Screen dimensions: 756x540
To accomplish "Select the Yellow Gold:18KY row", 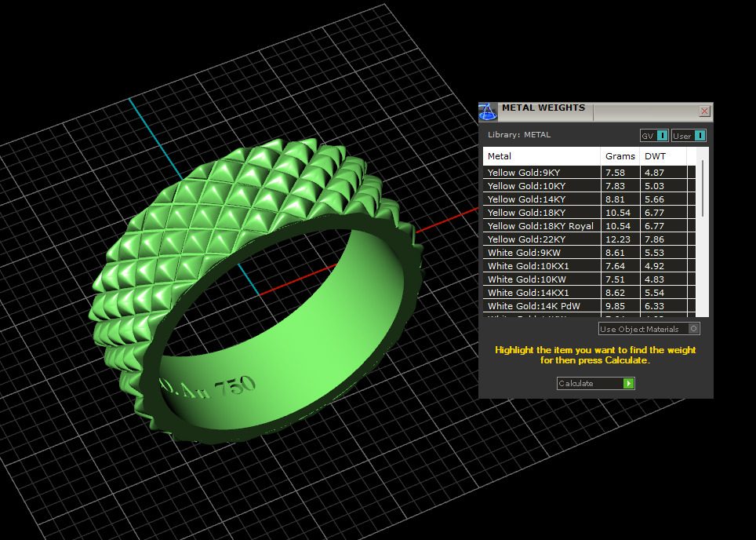I will (x=589, y=213).
